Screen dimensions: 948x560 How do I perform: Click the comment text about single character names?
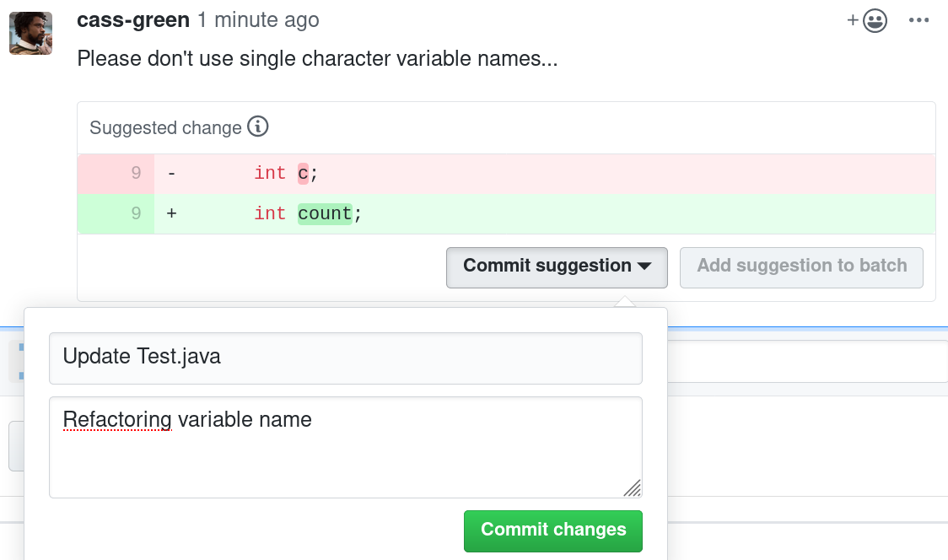tap(317, 59)
